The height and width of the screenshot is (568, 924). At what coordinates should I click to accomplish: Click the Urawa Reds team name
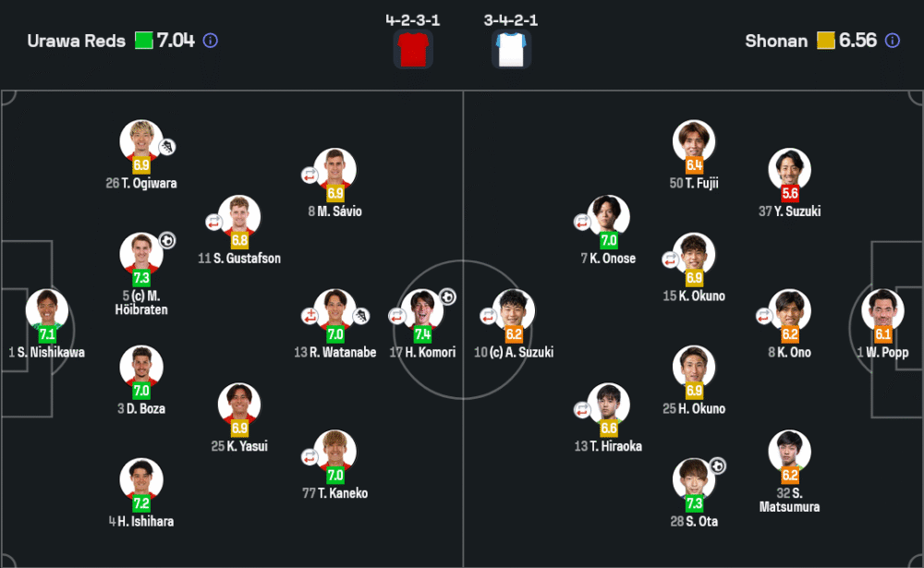click(76, 41)
